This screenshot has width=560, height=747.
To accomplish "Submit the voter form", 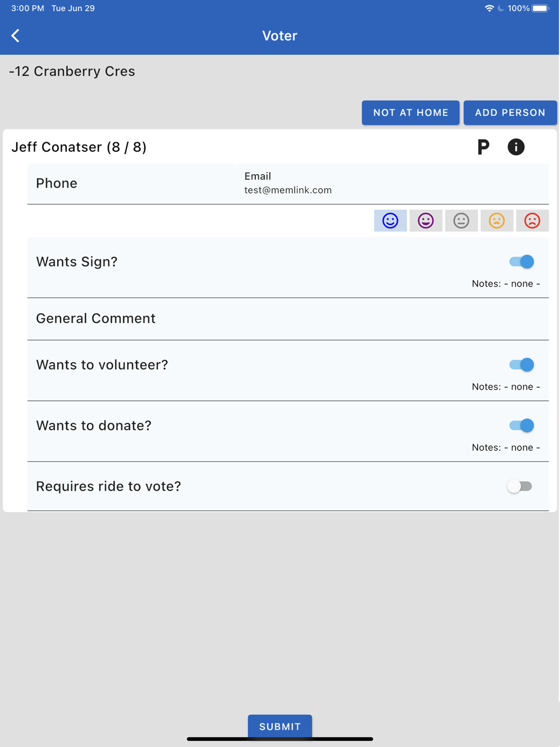I will (x=280, y=726).
